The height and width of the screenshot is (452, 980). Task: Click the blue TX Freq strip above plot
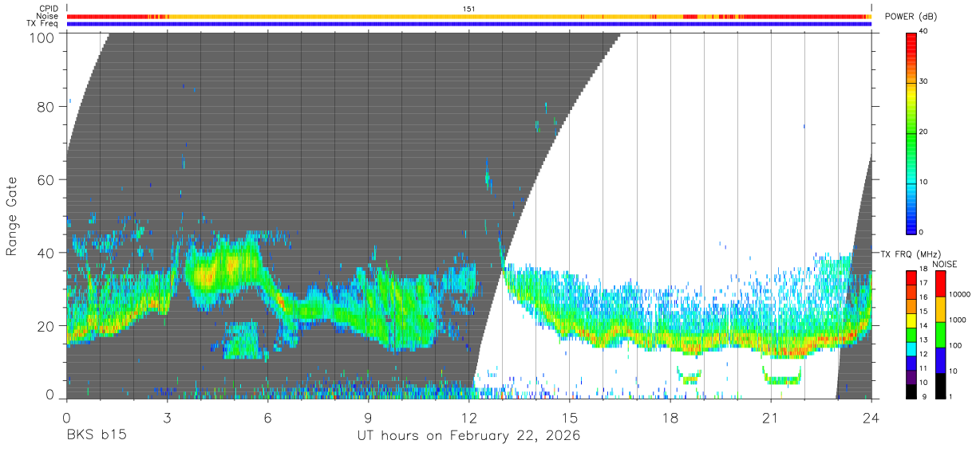(468, 23)
